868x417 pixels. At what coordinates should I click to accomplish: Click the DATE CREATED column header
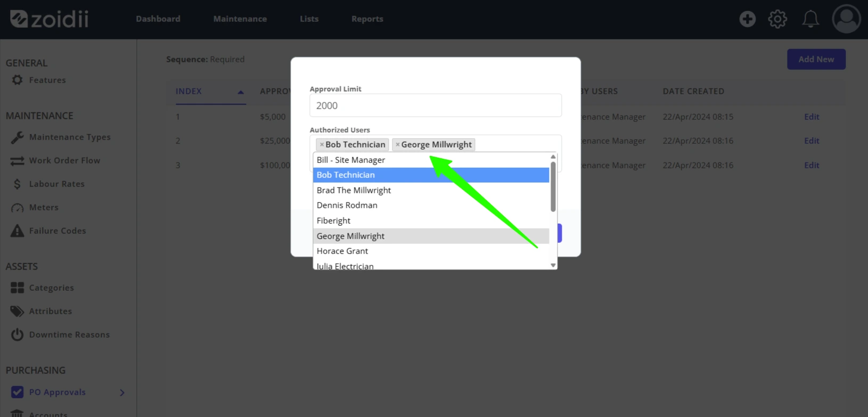point(693,91)
